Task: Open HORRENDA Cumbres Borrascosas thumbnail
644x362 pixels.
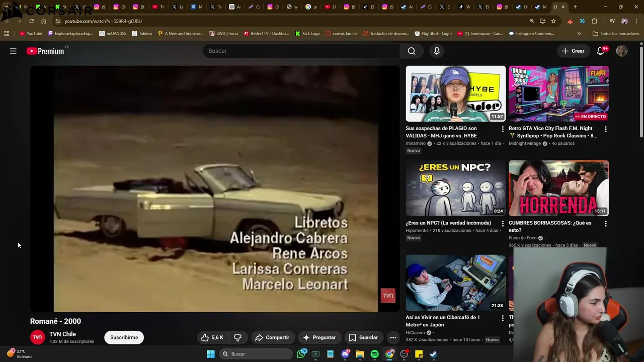Action: [558, 188]
